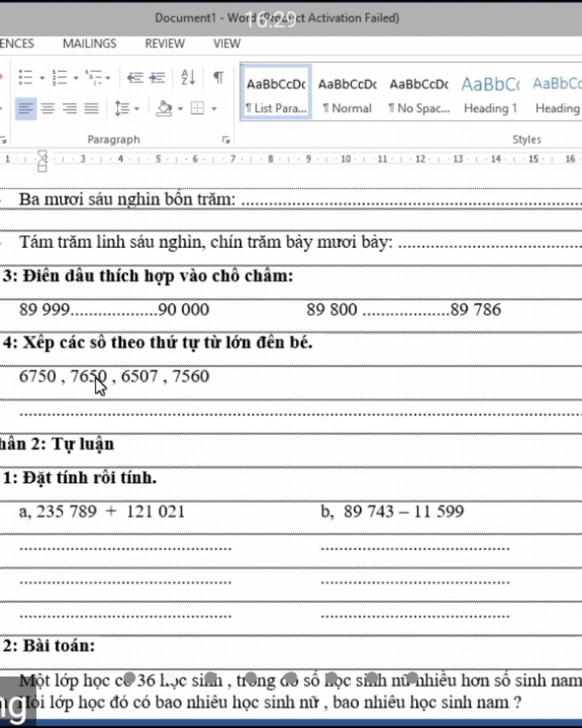Open the REVIEW ribbon tab
The height and width of the screenshot is (728, 582).
click(164, 44)
